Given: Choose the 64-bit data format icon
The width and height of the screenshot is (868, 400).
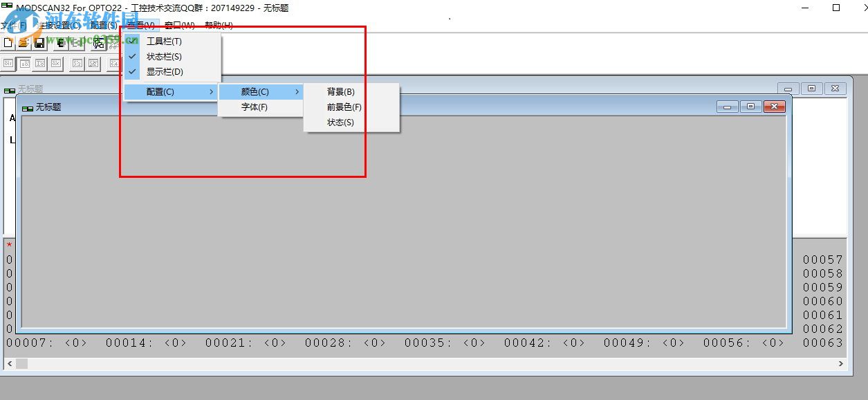Looking at the screenshot, I should [x=114, y=64].
